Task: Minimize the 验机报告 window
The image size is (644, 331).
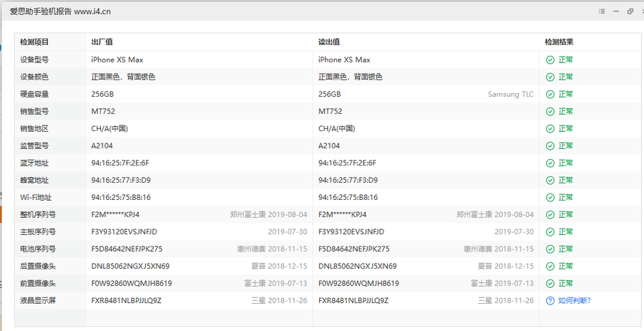Action: 616,11
